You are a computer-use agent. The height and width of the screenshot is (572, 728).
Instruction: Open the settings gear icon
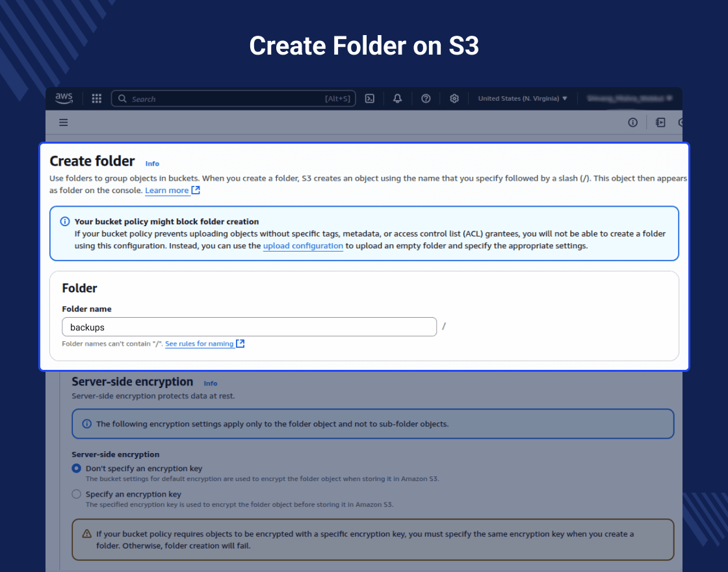[454, 98]
